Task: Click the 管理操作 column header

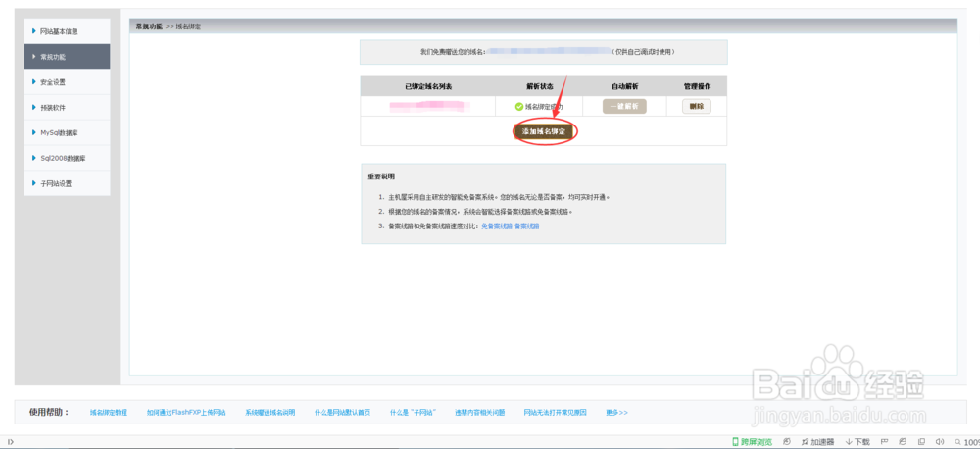Action: click(x=696, y=86)
